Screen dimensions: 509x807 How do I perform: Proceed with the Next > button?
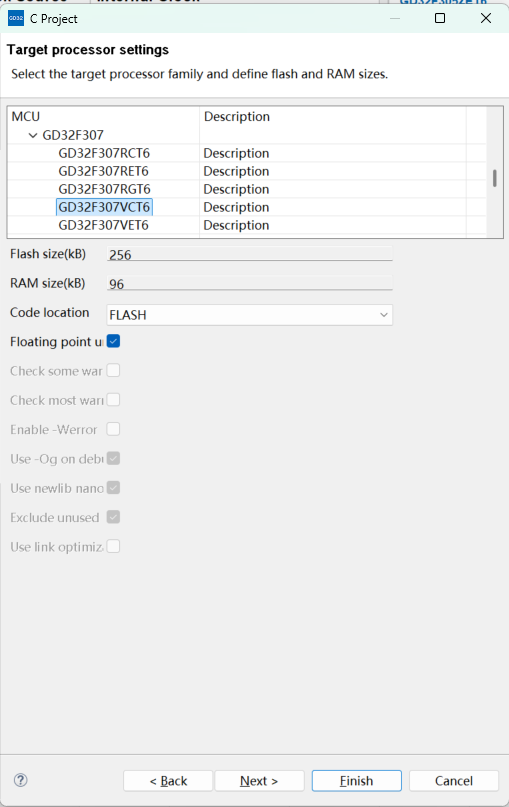tap(259, 781)
